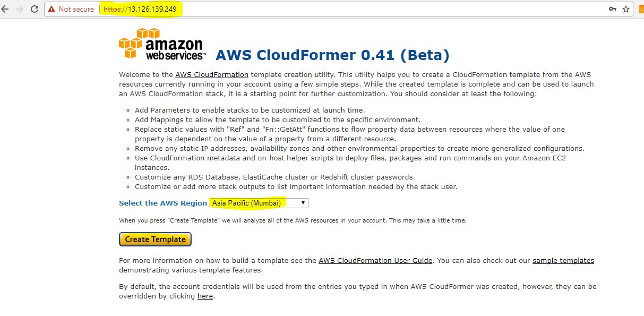The height and width of the screenshot is (316, 644).
Task: Click the 'Not secure' label text
Action: [x=76, y=9]
